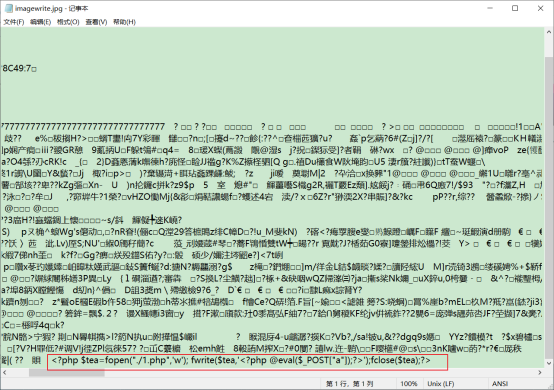Viewport: 554px width, 390px height.
Task: Place cursor in the fopen PHP code line
Action: point(241,360)
